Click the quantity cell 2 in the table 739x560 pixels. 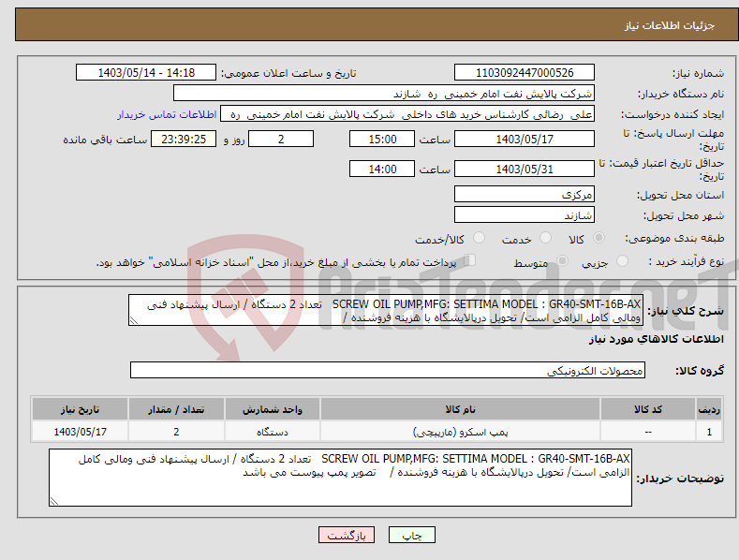(176, 432)
